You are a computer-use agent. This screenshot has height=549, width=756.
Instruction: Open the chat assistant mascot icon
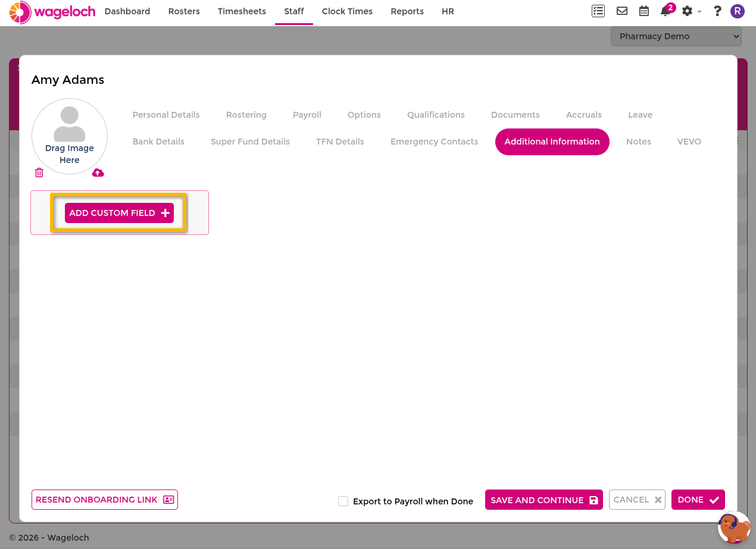click(734, 527)
